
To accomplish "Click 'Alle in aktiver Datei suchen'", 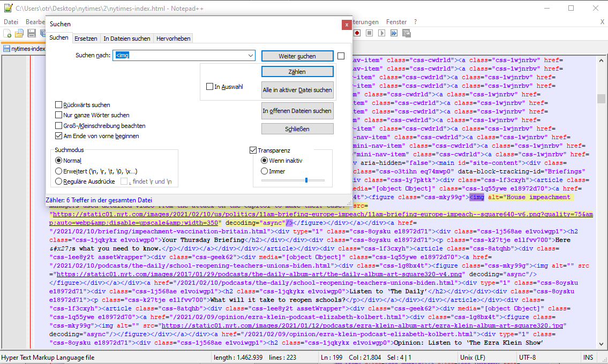I will 297,90.
